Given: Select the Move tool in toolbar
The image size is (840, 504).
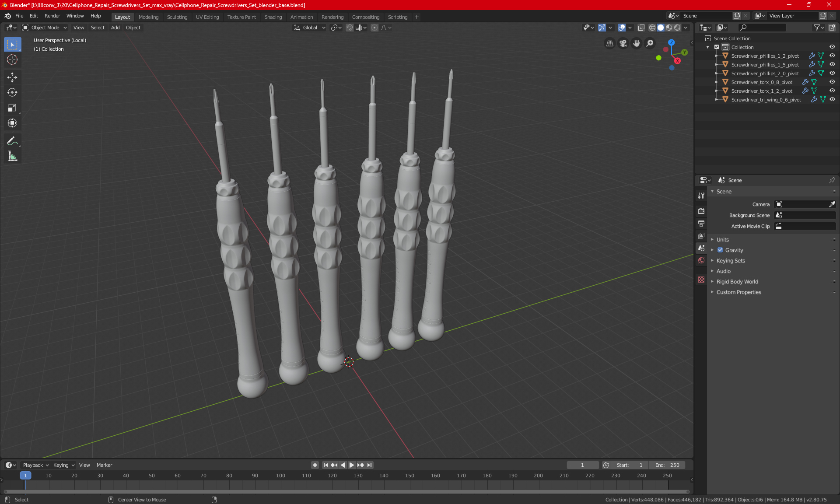Looking at the screenshot, I should [12, 77].
